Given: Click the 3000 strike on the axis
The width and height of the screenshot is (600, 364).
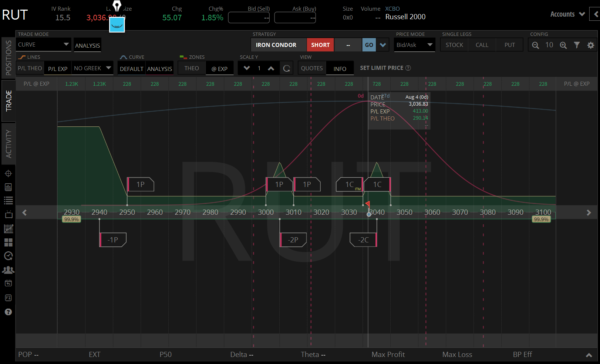Looking at the screenshot, I should point(266,212).
